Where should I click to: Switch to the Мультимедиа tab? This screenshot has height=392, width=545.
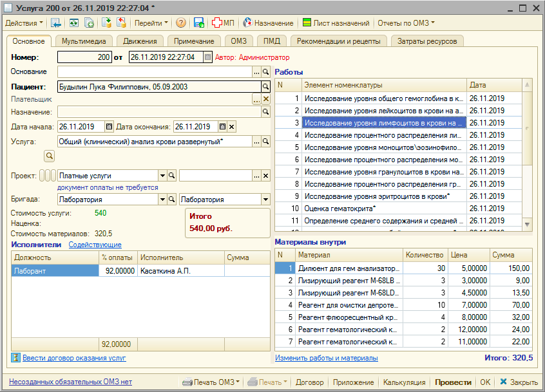pyautogui.click(x=84, y=41)
